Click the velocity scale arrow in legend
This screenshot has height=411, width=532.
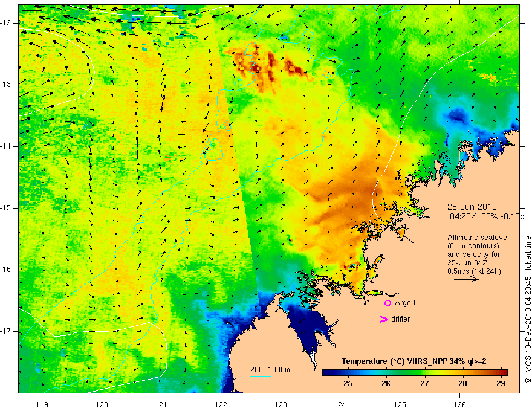pyautogui.click(x=467, y=279)
